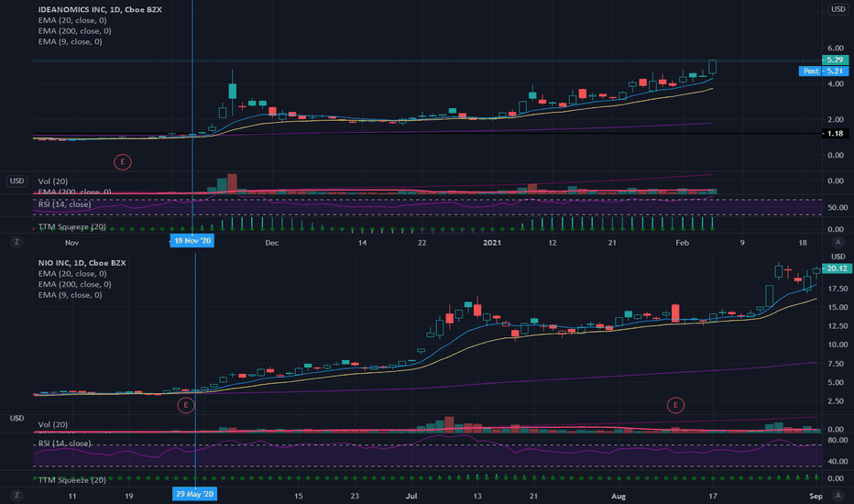Image resolution: width=854 pixels, height=504 pixels.
Task: Click the NIO earnings E marker near August
Action: pyautogui.click(x=675, y=405)
